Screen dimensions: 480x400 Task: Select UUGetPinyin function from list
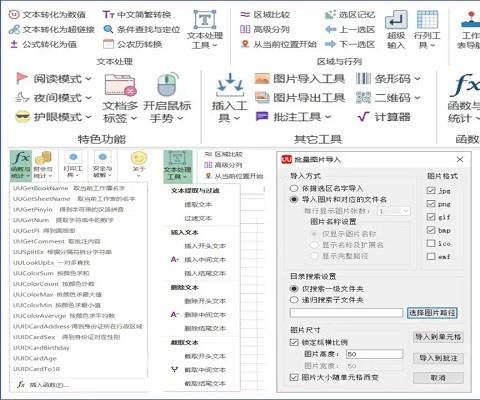(68, 209)
